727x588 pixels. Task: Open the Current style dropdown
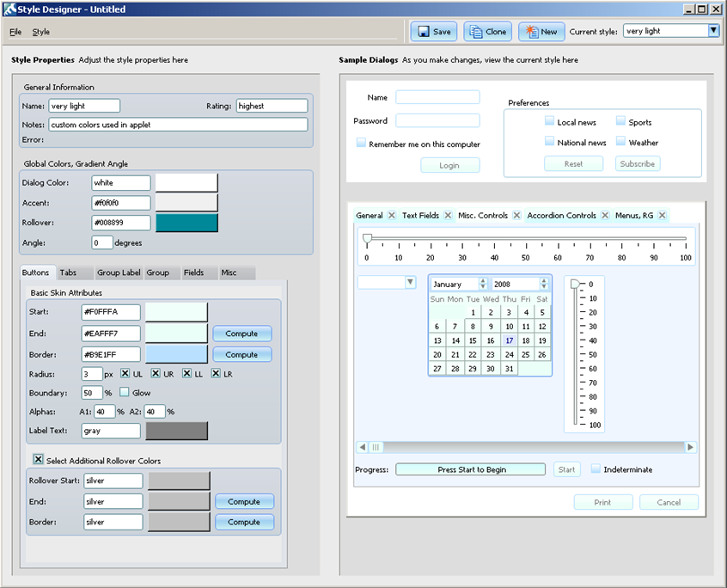tap(713, 31)
